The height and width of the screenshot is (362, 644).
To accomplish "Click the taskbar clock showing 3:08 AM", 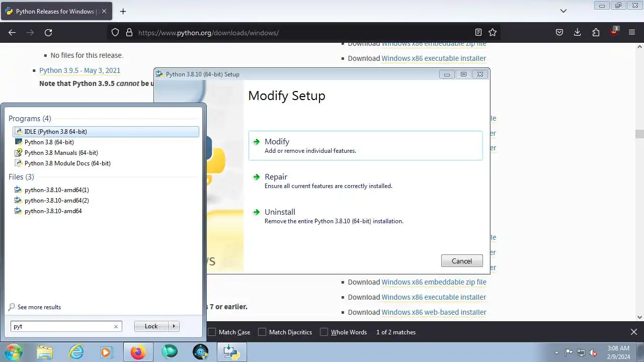I will click(x=618, y=352).
